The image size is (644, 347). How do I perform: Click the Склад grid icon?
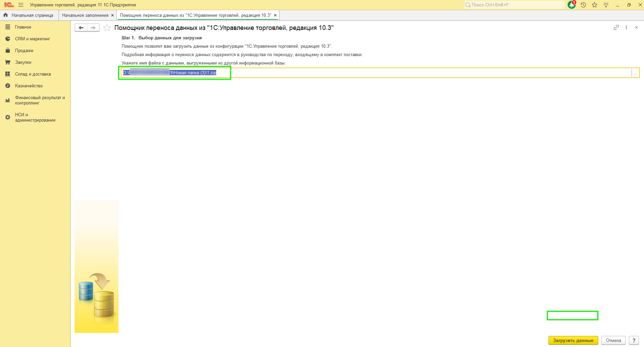coord(8,74)
